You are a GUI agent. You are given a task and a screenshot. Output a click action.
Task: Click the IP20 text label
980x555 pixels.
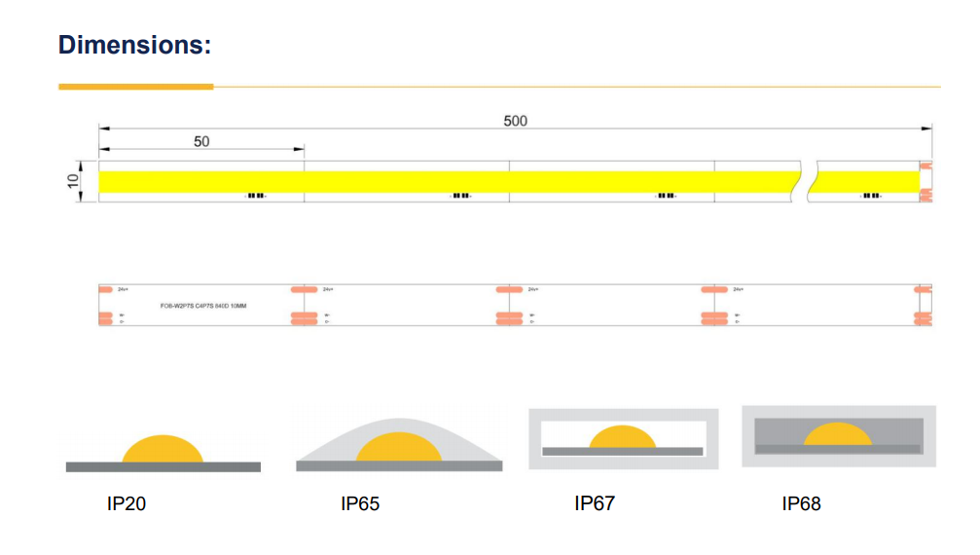click(x=127, y=504)
